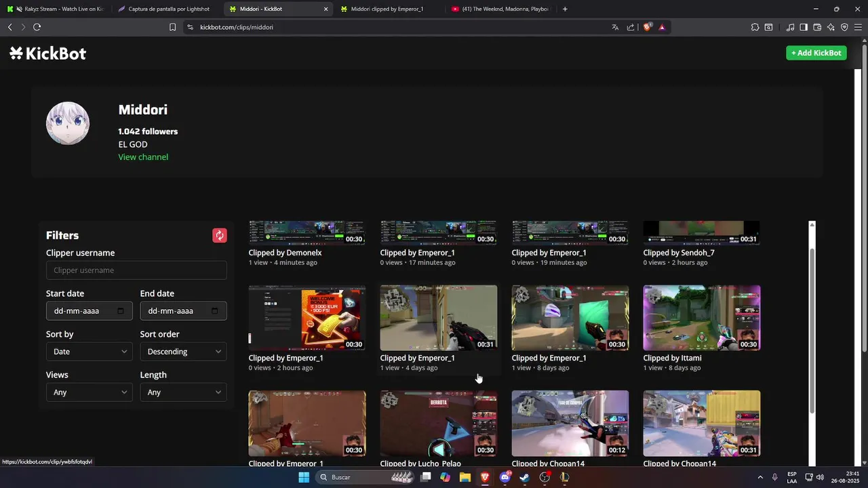Image resolution: width=868 pixels, height=488 pixels.
Task: Click the Windows Start button
Action: pos(304,477)
